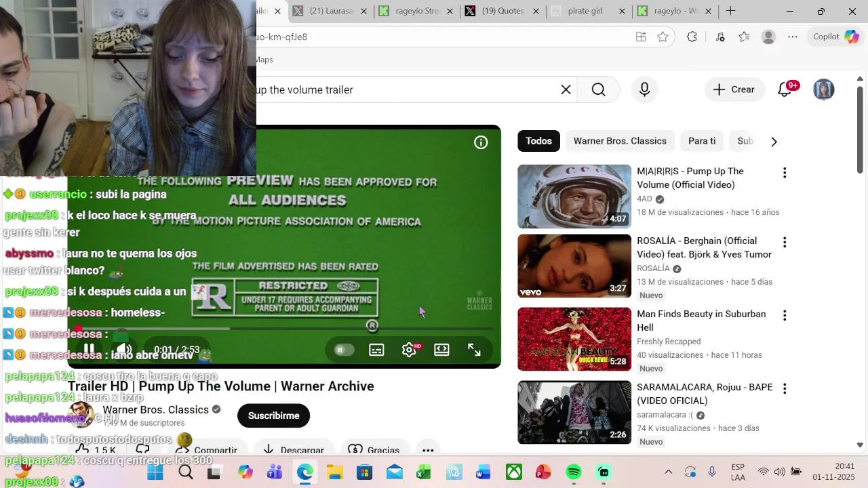Open the ROSALÍA Berghain video thumbnail
This screenshot has height=488, width=868.
click(x=574, y=266)
